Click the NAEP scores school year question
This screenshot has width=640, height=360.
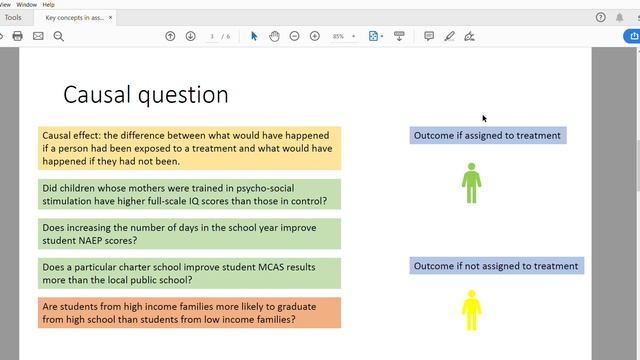click(x=189, y=234)
